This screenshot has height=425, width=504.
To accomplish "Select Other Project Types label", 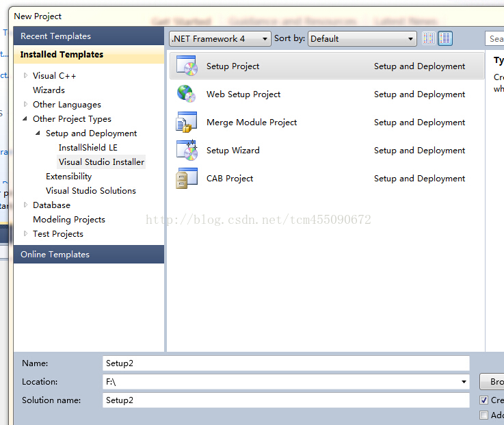I will point(72,119).
